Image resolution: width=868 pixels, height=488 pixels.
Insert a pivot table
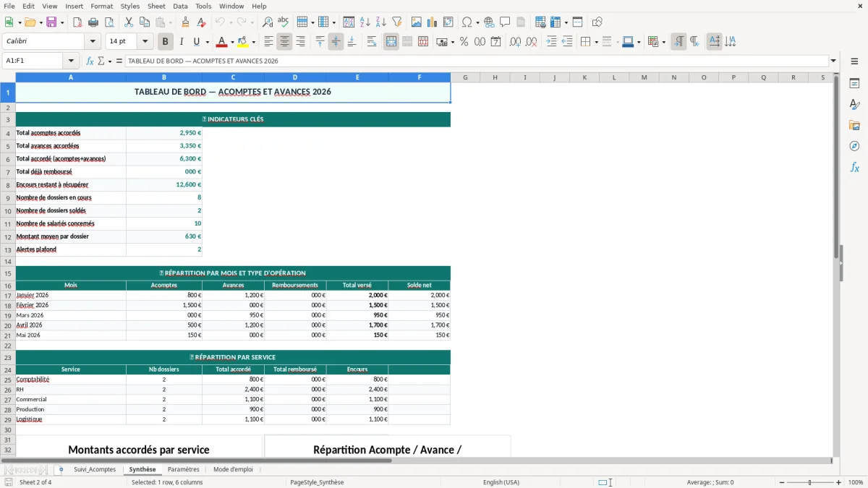pos(448,22)
